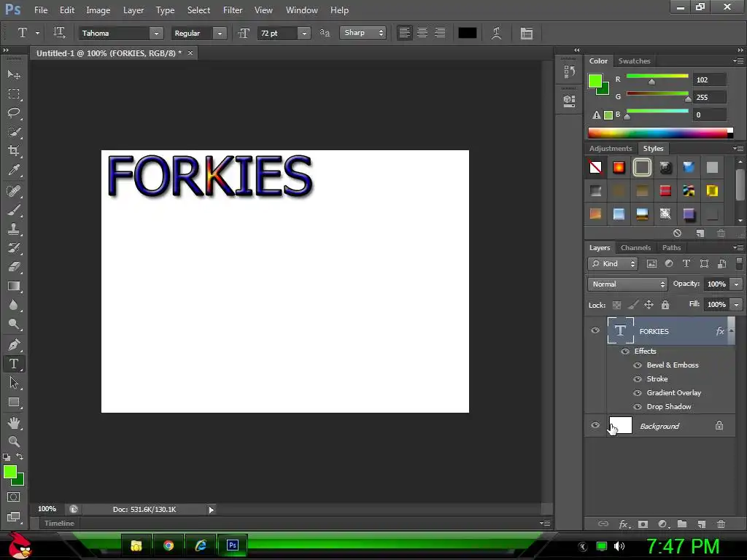Select the Dodge tool
Screen dimensions: 747x560
[x=14, y=324]
